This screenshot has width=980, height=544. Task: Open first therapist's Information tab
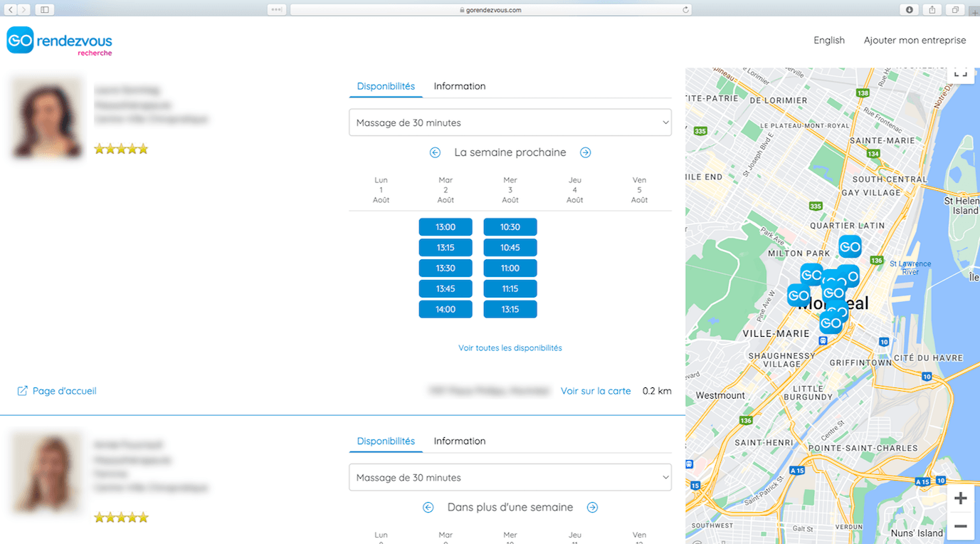460,86
